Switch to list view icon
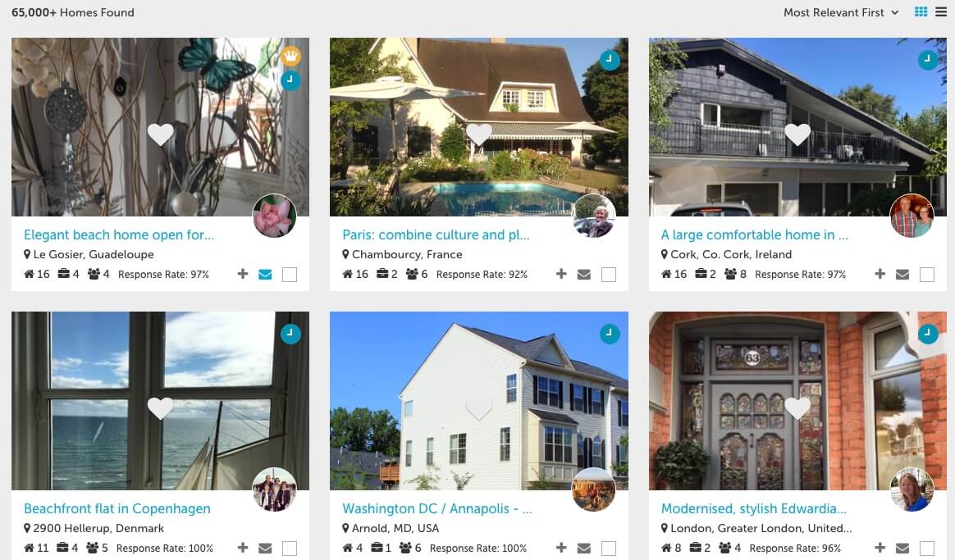The image size is (955, 560). tap(941, 12)
